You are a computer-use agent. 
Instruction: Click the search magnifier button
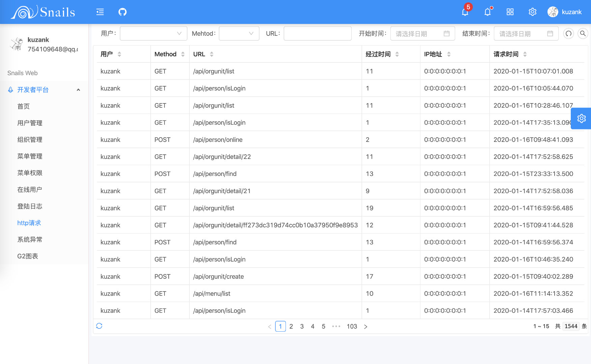(x=583, y=33)
